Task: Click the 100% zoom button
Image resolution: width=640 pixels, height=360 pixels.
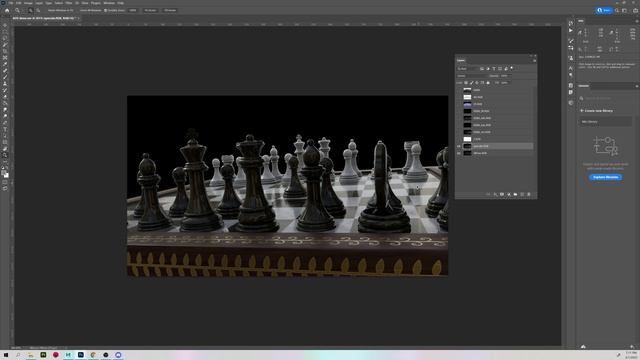Action: 133,10
